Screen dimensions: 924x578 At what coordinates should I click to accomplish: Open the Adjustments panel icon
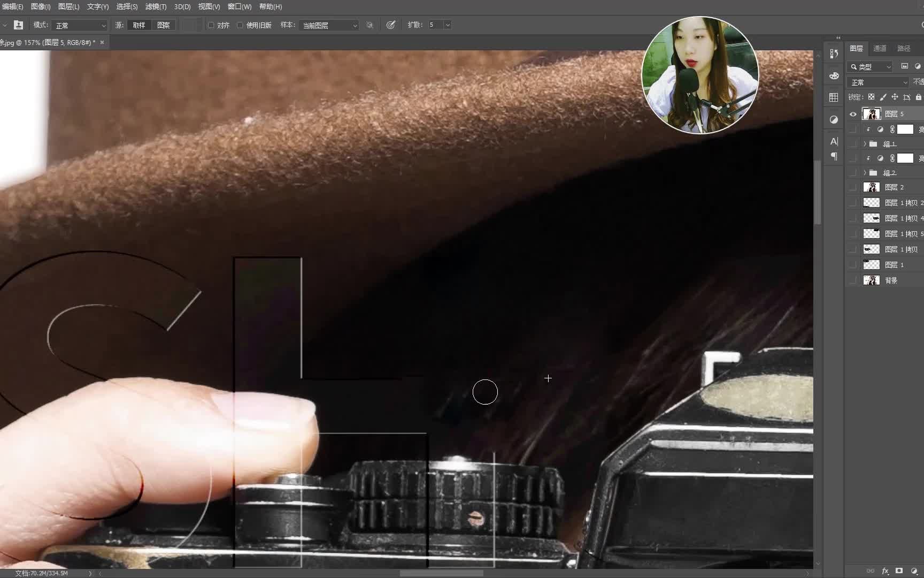tap(834, 119)
